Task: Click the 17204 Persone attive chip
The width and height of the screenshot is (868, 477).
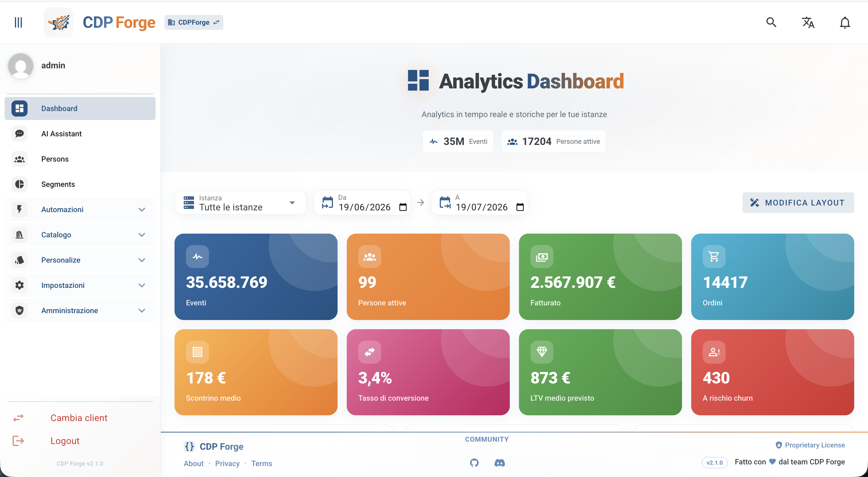Action: tap(553, 141)
